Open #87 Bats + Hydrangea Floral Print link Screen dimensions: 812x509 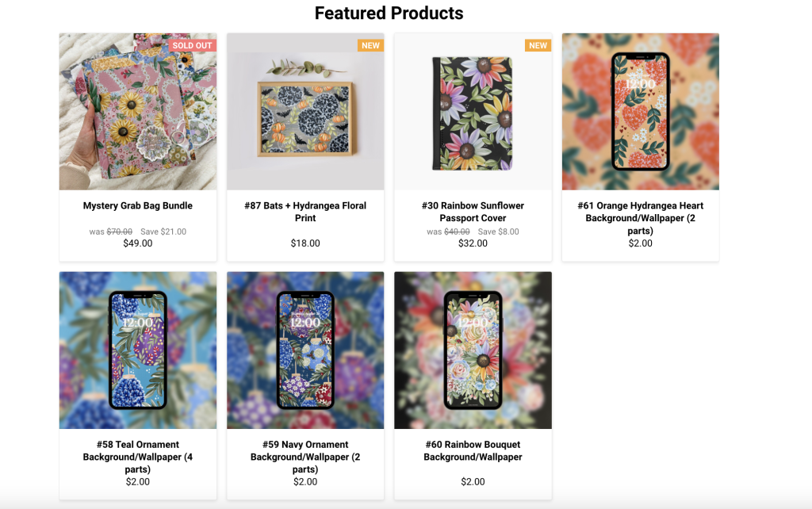305,212
